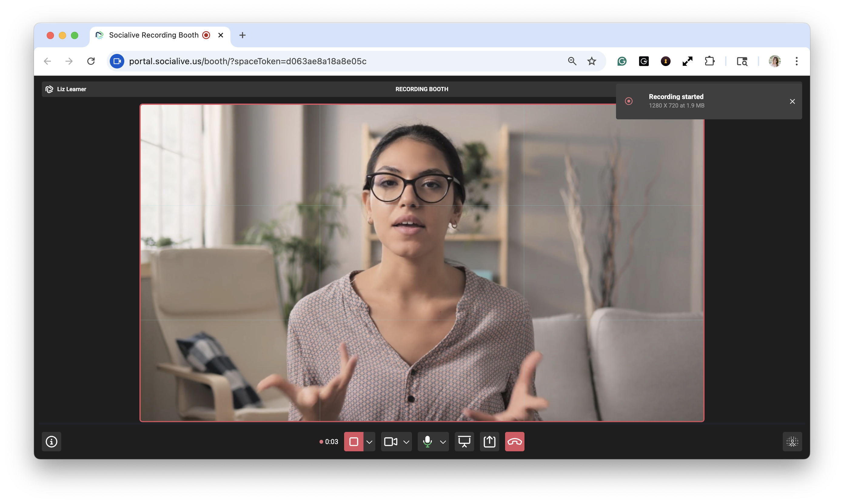Select the Socialive Recording Booth tab
Screen dimensions: 844x504
154,35
